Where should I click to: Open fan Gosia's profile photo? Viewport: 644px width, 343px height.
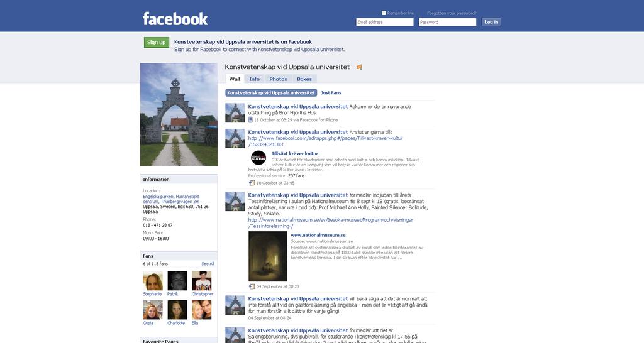click(x=153, y=310)
